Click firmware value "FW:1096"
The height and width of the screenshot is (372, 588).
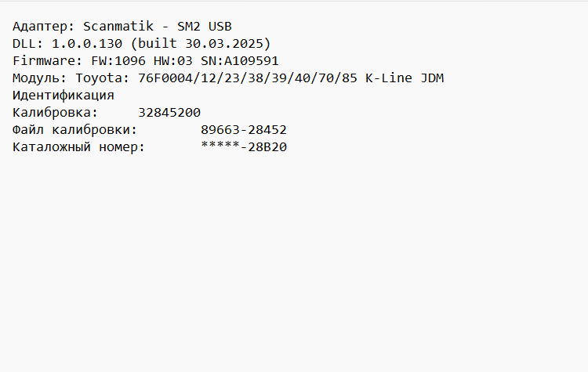[111, 60]
